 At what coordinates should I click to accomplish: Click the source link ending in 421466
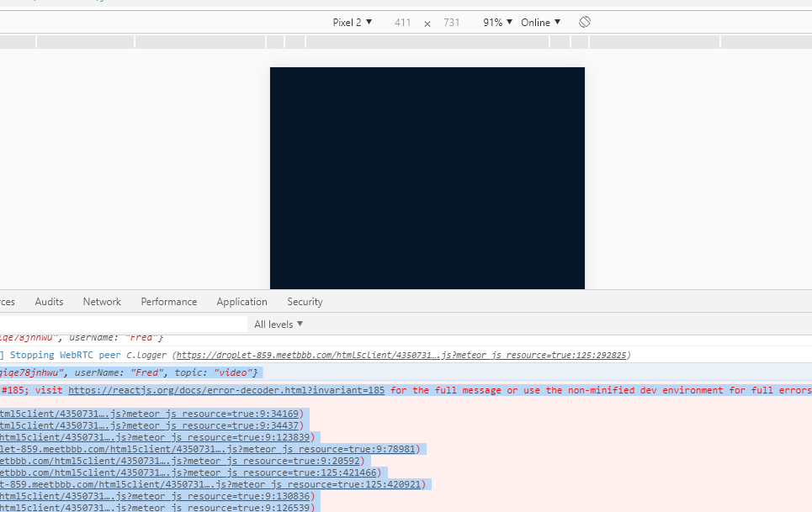[185, 472]
